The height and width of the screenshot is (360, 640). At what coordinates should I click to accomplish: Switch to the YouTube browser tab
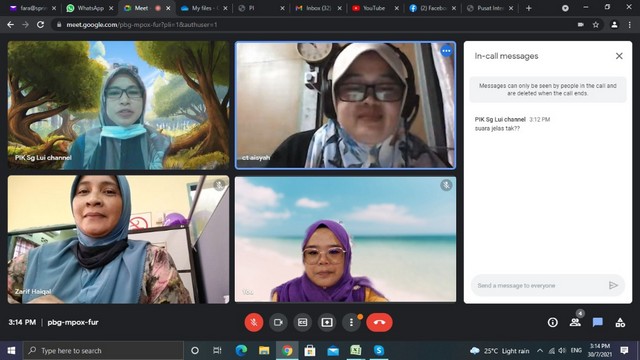click(375, 8)
